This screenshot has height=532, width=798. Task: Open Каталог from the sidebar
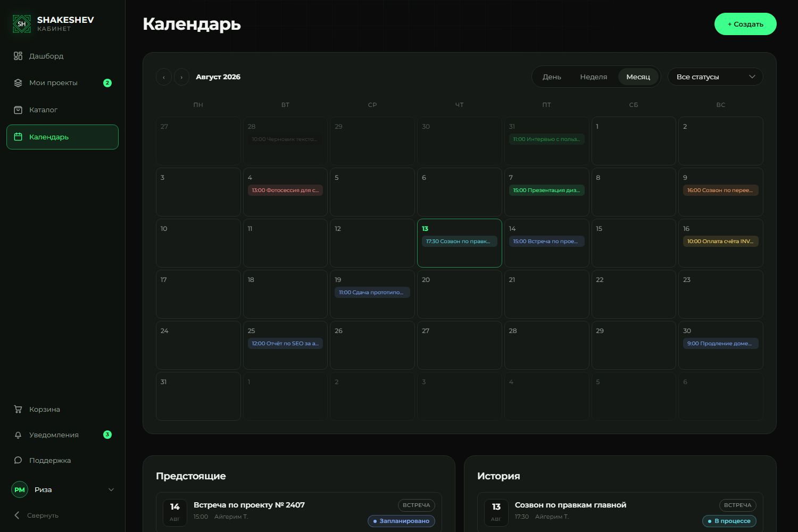(x=63, y=110)
